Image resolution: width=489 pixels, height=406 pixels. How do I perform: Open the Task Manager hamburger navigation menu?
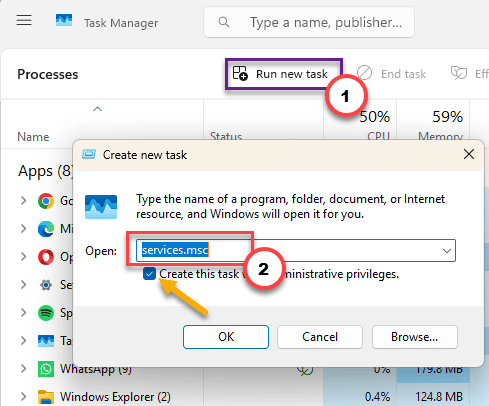pyautogui.click(x=24, y=21)
